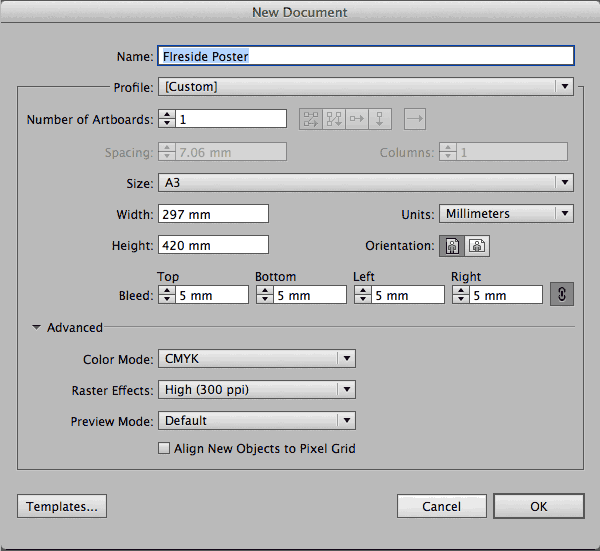The height and width of the screenshot is (551, 600).
Task: Click the Columns field showing 1
Action: 512,152
